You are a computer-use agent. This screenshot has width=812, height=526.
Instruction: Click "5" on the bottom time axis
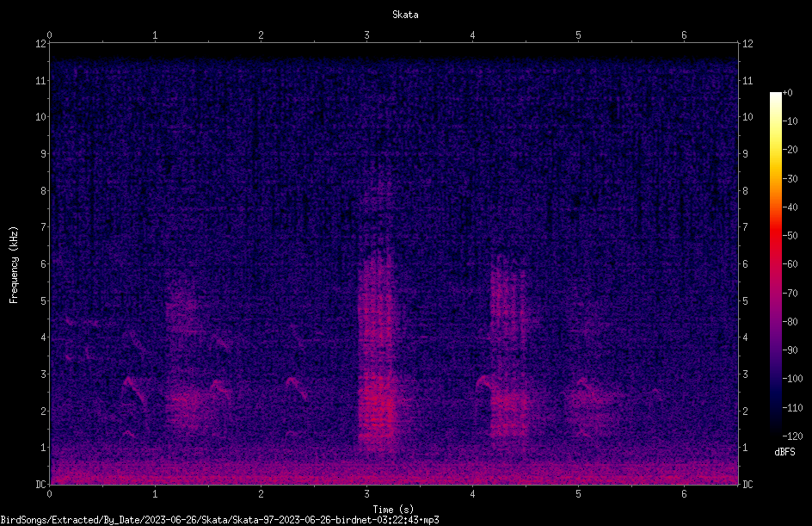[x=578, y=494]
